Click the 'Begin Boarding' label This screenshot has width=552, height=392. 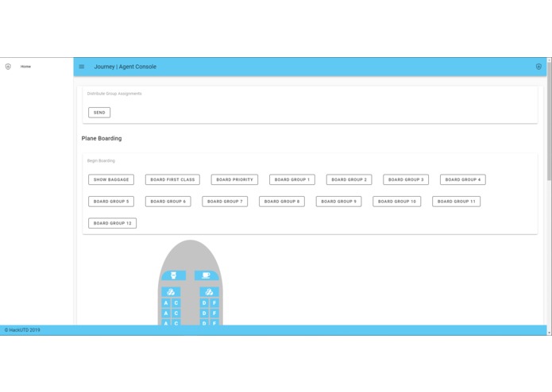pos(101,160)
